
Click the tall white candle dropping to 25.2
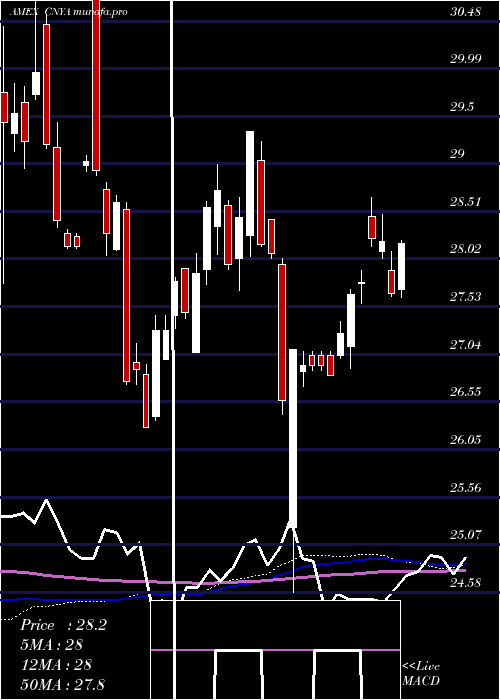[x=293, y=438]
